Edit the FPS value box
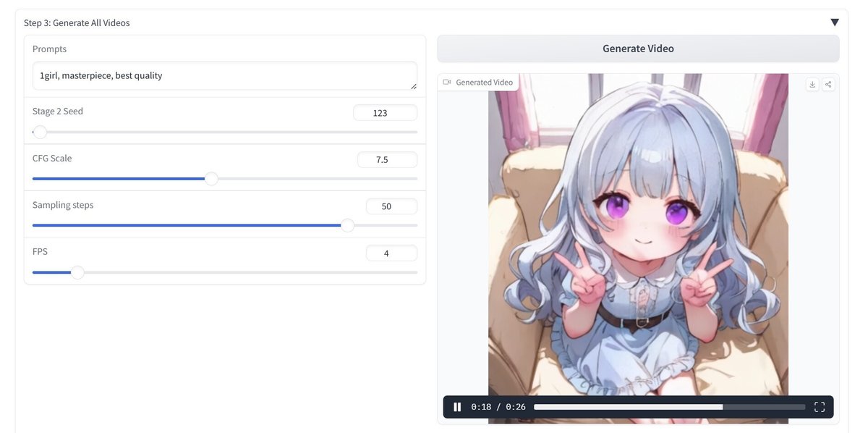The image size is (868, 433). click(x=391, y=253)
